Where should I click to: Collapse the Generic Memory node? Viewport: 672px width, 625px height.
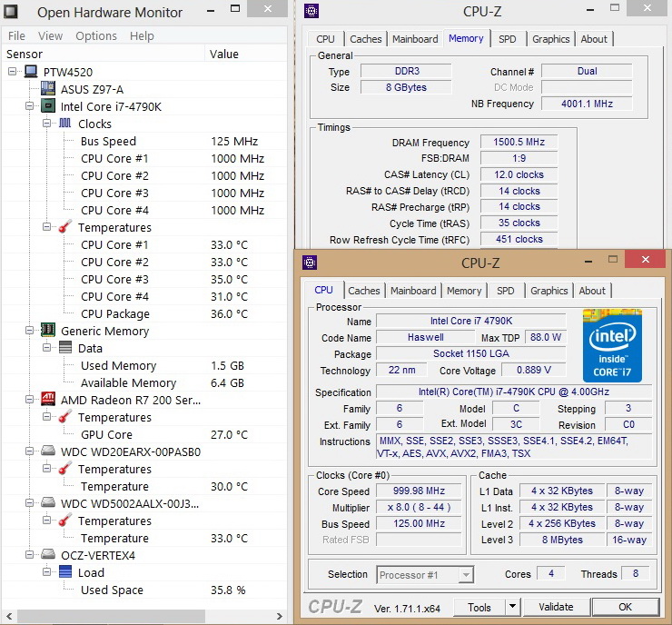click(x=29, y=330)
